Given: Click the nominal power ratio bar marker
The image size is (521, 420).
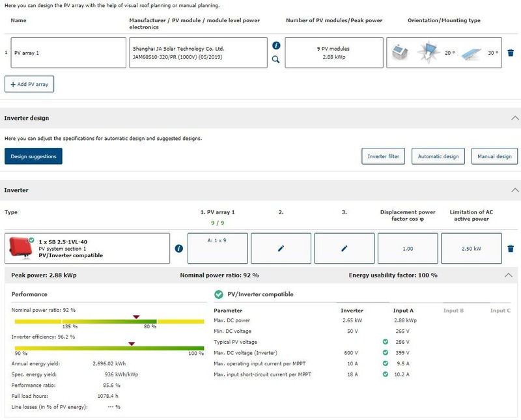Looking at the screenshot, I should (x=136, y=317).
